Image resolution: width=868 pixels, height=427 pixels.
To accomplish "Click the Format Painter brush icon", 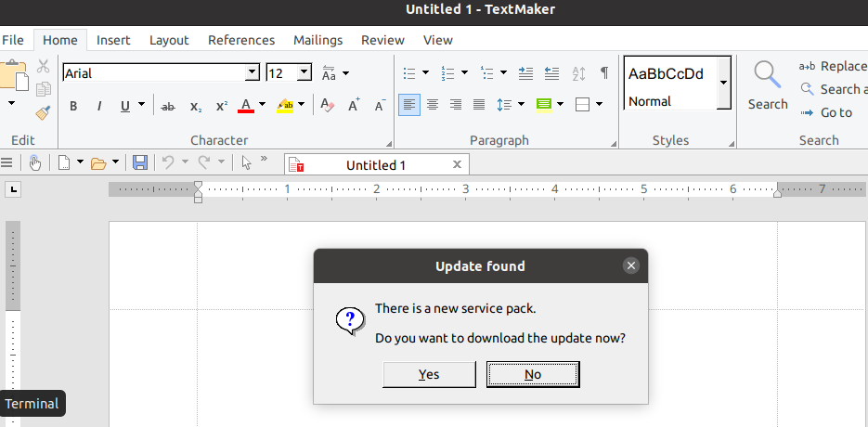I will pos(43,112).
